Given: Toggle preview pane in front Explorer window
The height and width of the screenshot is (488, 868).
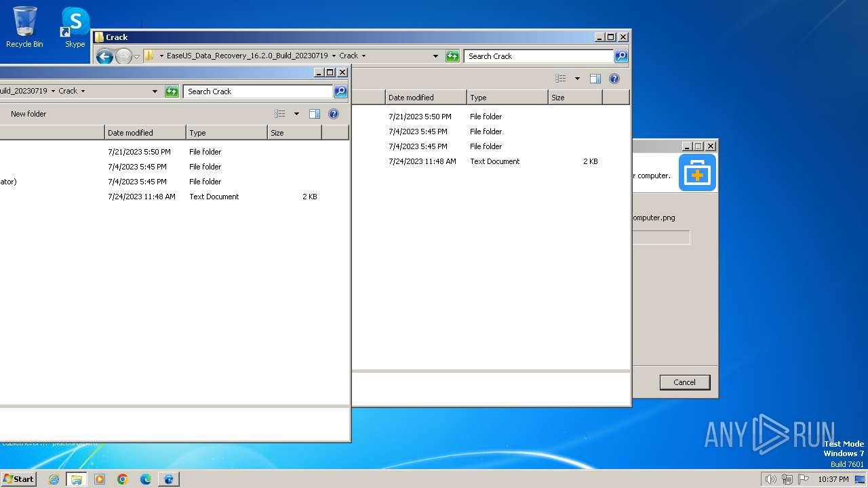Looking at the screenshot, I should click(x=314, y=114).
